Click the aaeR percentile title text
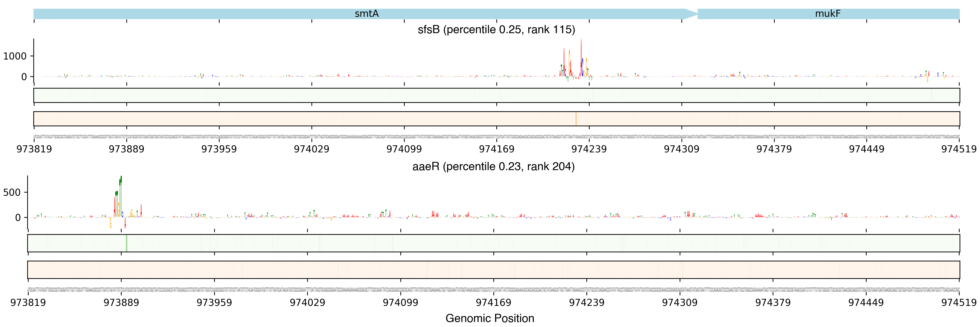Screen dimensions: 980x327 493,166
